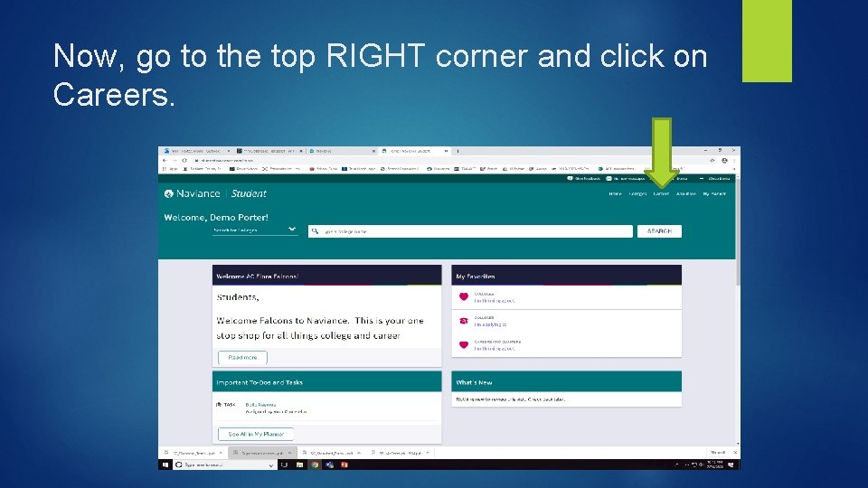Click the SEARCH button
868x488 pixels.
point(659,231)
